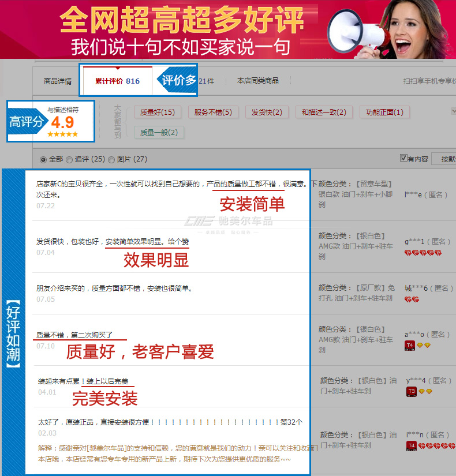
Task: Click the red heart rating icons under g***1
Action: coord(423,253)
